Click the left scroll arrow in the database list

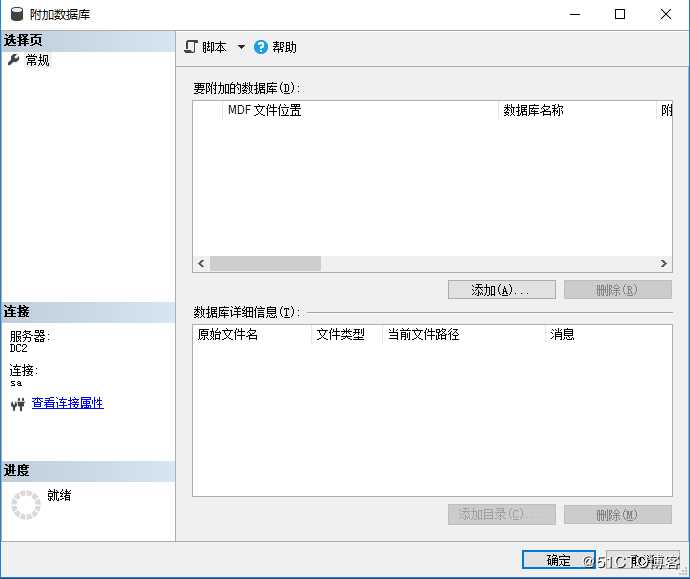coord(201,264)
